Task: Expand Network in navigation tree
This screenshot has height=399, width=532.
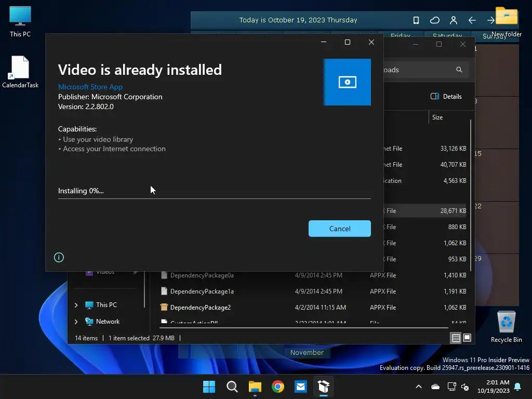Action: pyautogui.click(x=76, y=321)
